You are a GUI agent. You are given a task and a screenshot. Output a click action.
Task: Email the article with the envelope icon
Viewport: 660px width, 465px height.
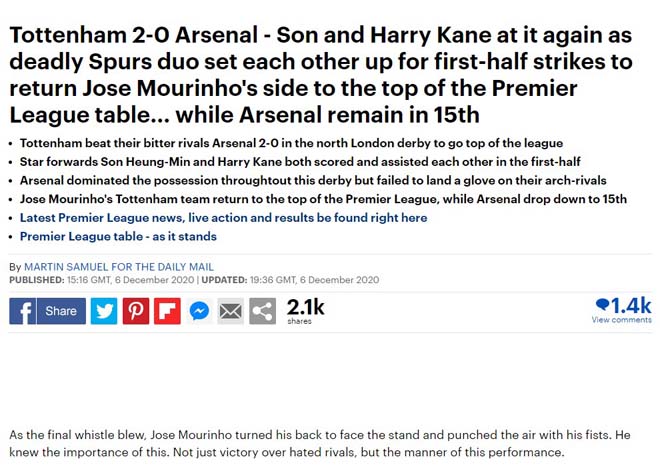pos(231,311)
